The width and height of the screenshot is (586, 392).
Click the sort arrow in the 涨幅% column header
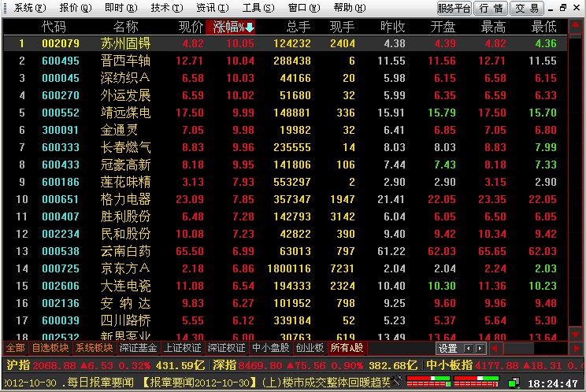[250, 27]
